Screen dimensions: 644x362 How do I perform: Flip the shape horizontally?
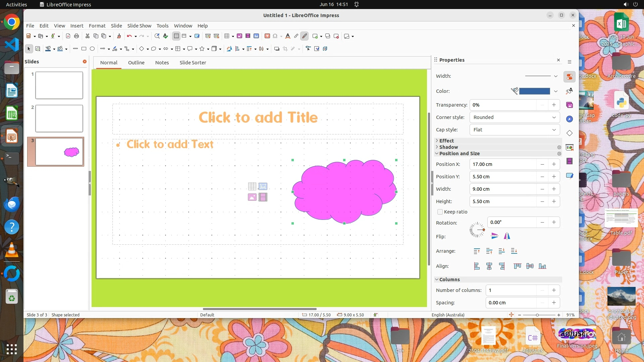[x=507, y=236]
